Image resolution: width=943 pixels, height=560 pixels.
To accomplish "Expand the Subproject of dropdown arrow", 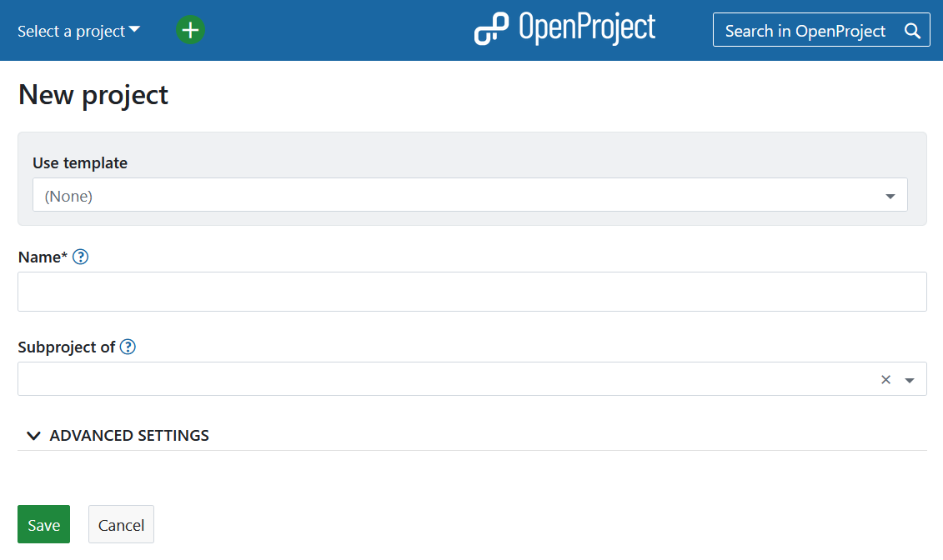I will (910, 380).
